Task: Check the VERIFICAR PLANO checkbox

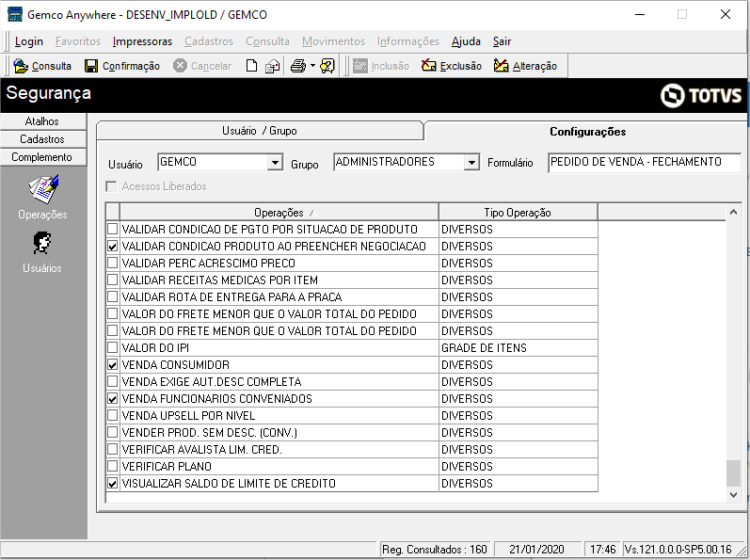Action: [x=112, y=466]
